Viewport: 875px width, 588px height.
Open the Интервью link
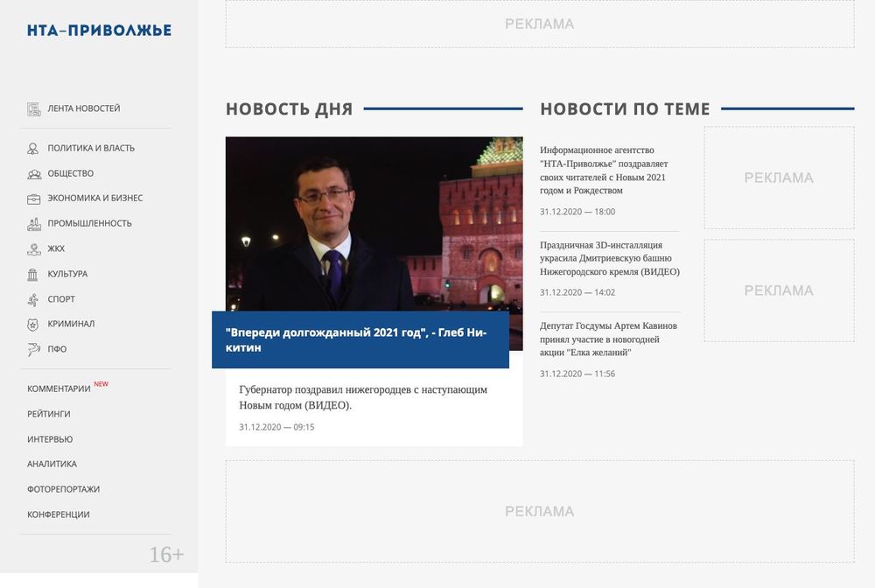pos(50,439)
